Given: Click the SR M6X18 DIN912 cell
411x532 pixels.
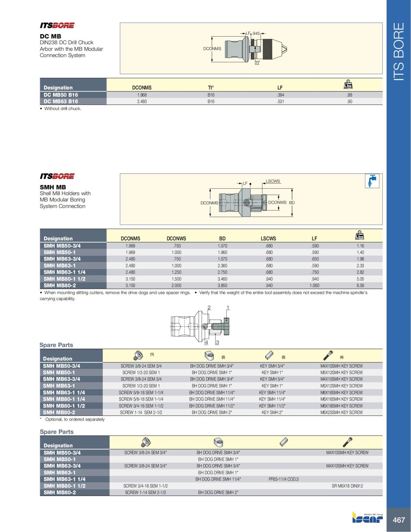Looking at the screenshot, I should coord(347,486).
